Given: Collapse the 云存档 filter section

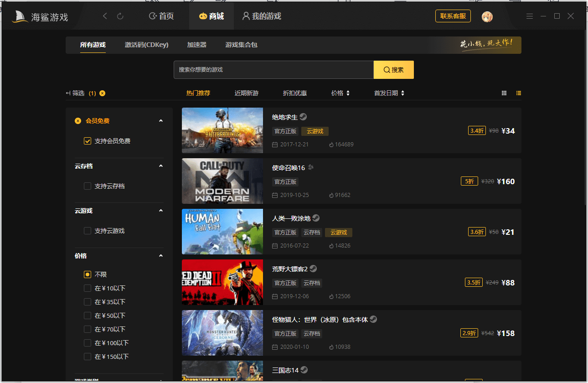Looking at the screenshot, I should pyautogui.click(x=160, y=166).
